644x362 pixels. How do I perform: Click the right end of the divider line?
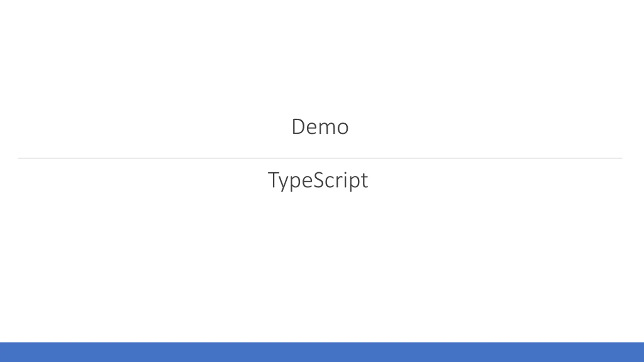point(622,158)
